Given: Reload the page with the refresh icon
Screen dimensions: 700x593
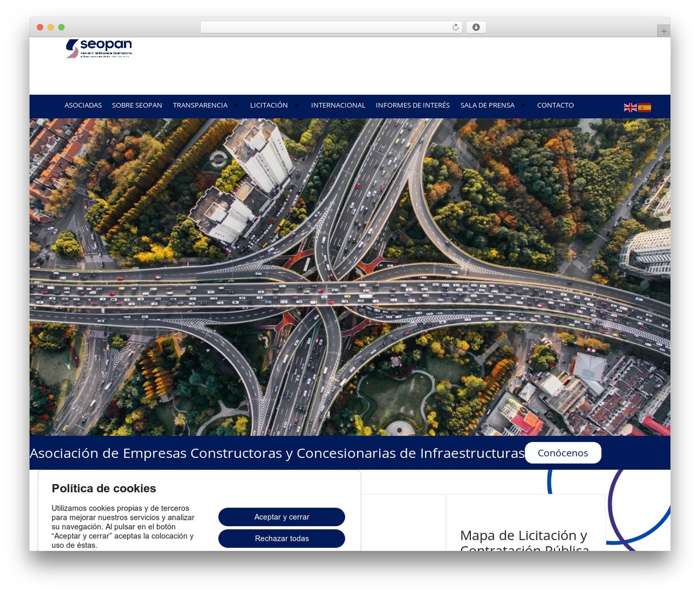Looking at the screenshot, I should (456, 27).
